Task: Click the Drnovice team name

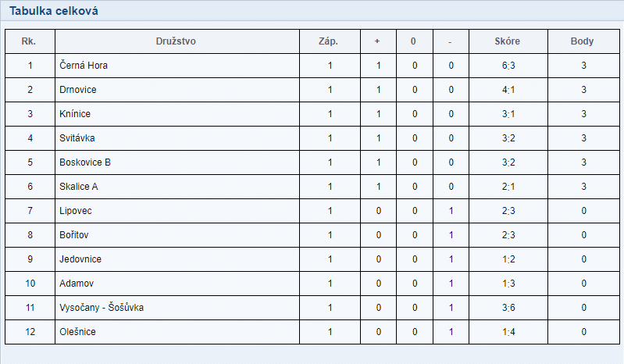Action: [78, 90]
